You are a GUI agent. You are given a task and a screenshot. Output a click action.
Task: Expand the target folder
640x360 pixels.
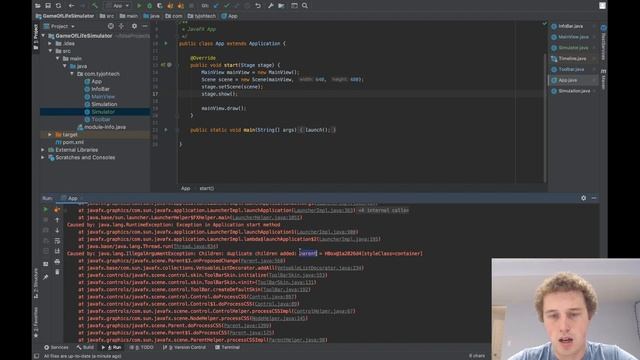tap(50, 134)
